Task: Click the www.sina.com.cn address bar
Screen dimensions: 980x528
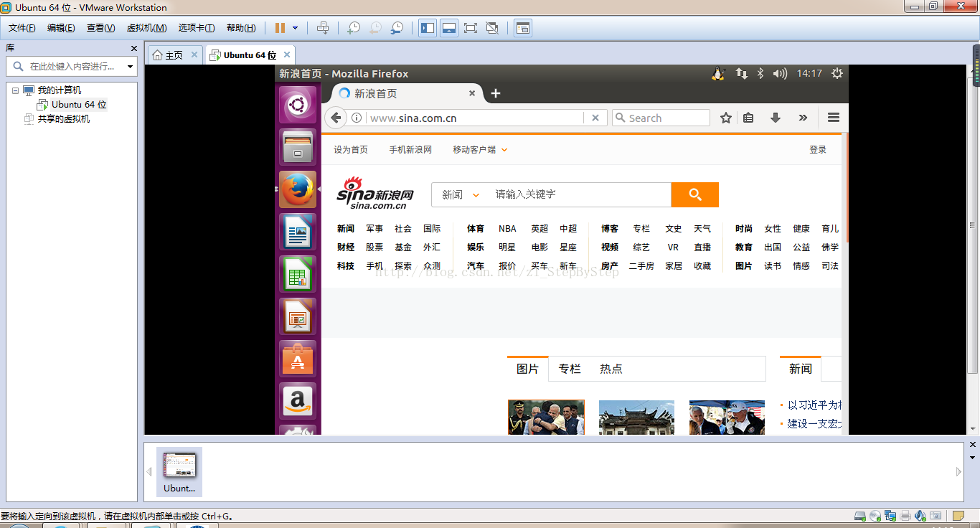Action: 475,118
